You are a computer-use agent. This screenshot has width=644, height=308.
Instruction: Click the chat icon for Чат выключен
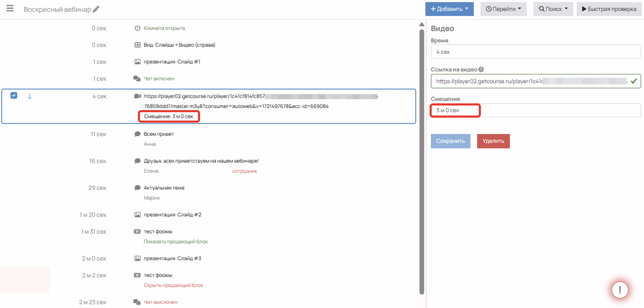137,303
